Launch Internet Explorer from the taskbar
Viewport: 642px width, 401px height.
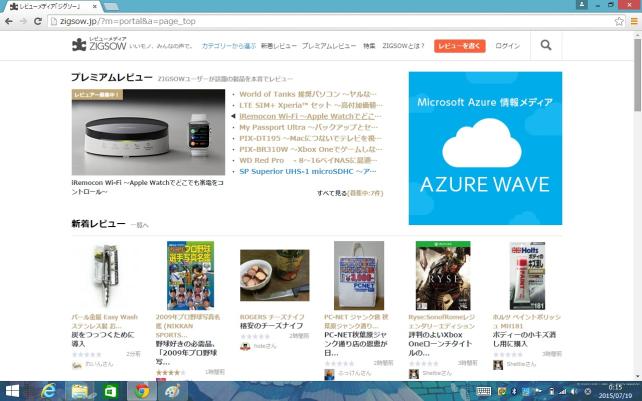pyautogui.click(x=48, y=392)
